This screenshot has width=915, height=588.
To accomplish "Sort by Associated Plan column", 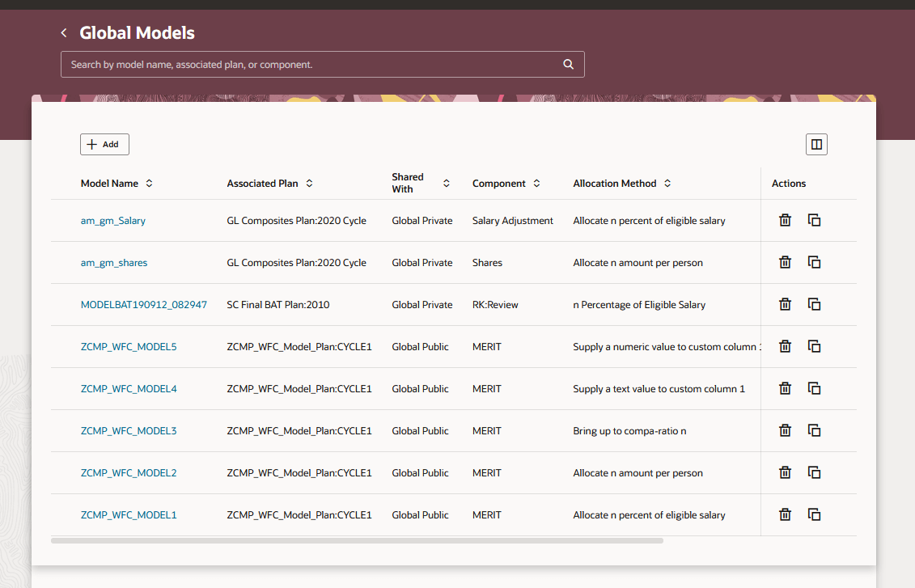I will [309, 183].
